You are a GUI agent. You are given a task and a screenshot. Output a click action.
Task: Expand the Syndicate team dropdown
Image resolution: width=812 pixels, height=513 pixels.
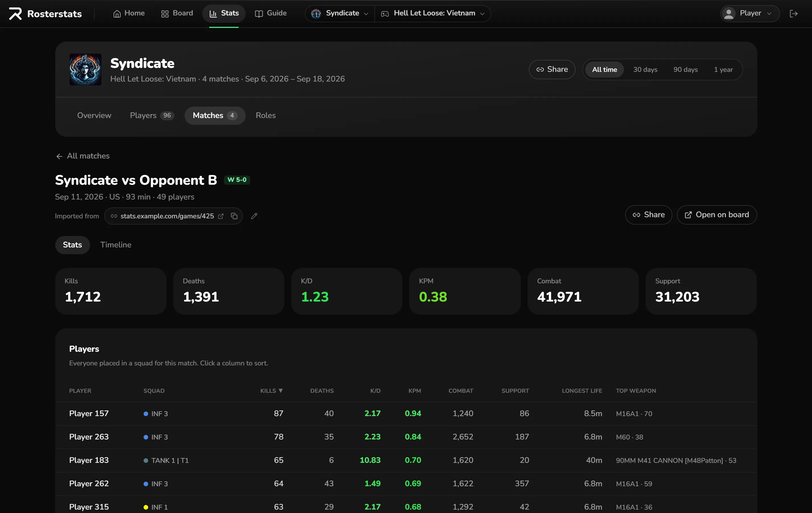[x=340, y=13]
